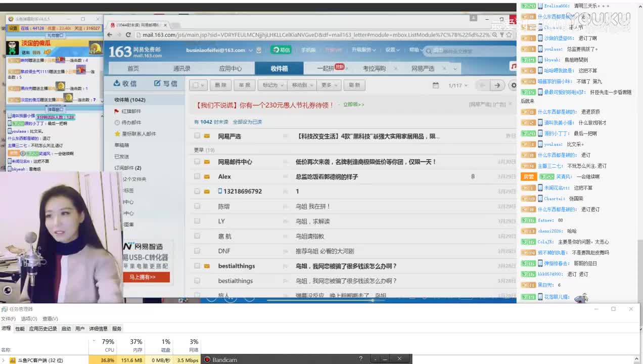Viewport: 643px width, 364px height.
Task: Click unread envelope icon on Alex row
Action: (207, 176)
